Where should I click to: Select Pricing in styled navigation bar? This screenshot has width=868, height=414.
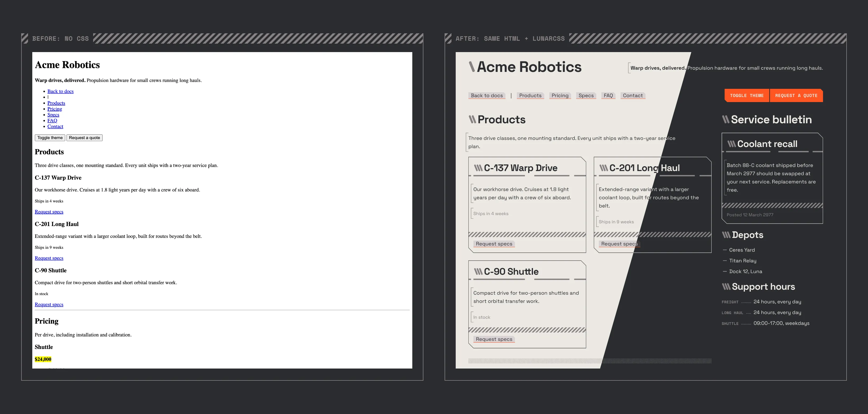[x=560, y=96]
